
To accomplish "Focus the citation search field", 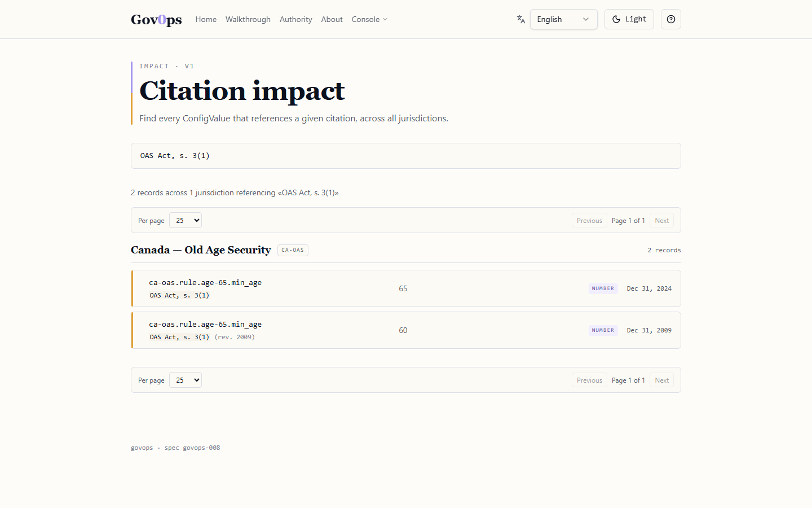I will point(406,156).
